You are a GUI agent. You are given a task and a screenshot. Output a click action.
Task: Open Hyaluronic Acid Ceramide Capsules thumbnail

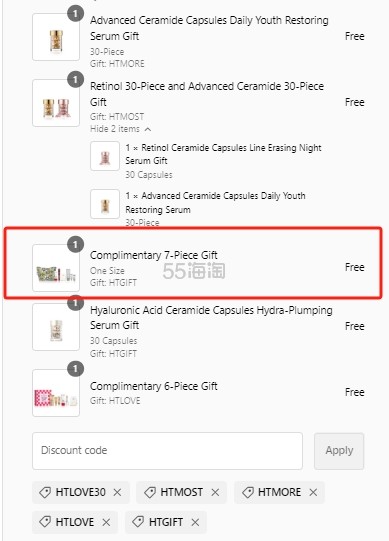(56, 327)
